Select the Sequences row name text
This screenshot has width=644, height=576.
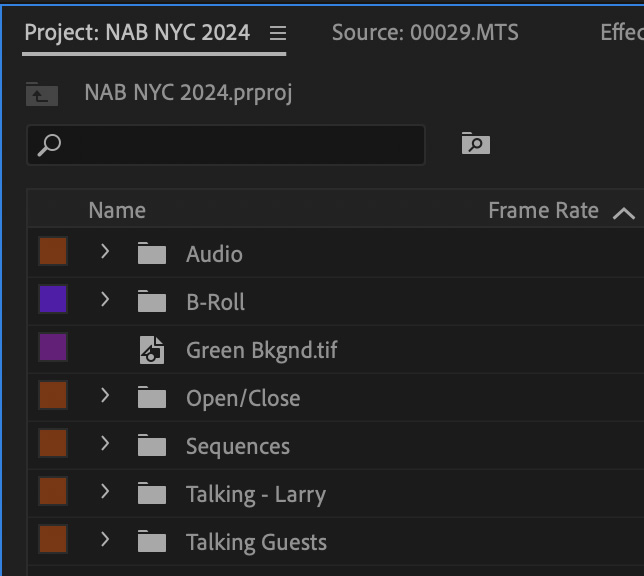[238, 447]
